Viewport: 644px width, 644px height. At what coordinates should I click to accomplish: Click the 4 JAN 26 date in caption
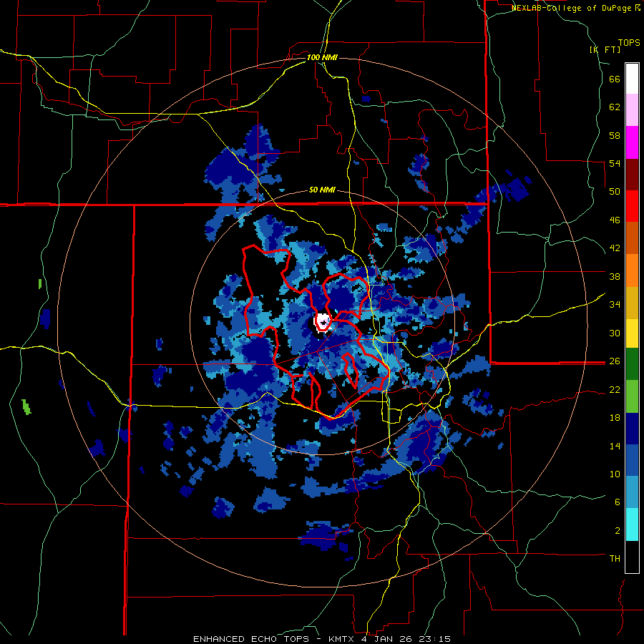[386, 639]
